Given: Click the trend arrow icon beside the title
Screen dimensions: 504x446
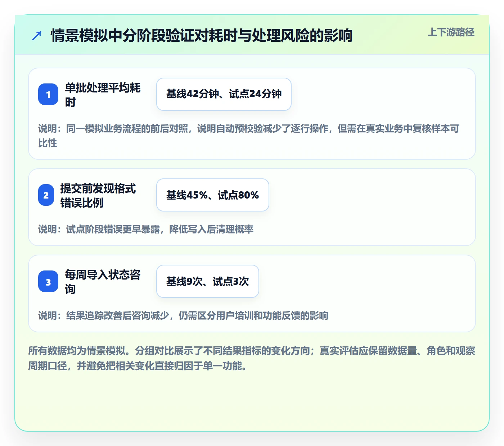Looking at the screenshot, I should click(x=37, y=36).
